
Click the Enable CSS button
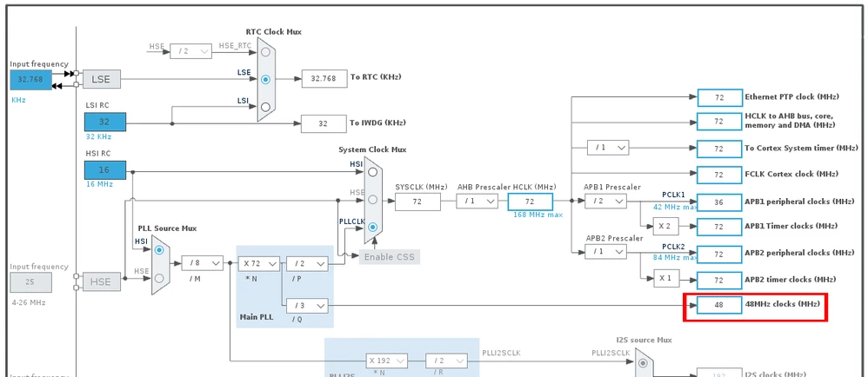click(x=389, y=257)
